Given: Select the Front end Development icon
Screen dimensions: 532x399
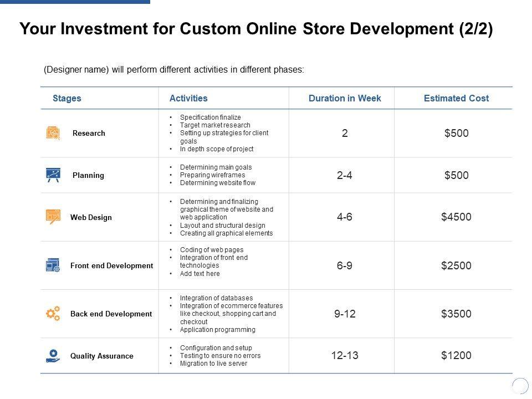Looking at the screenshot, I should pyautogui.click(x=53, y=265).
